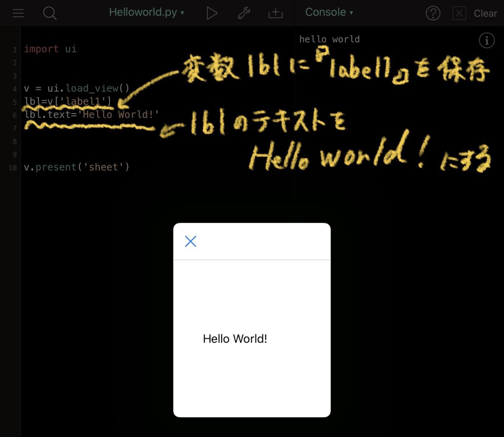Open the Helloworld.py title dropdown
Image resolution: width=504 pixels, height=437 pixels.
point(182,13)
